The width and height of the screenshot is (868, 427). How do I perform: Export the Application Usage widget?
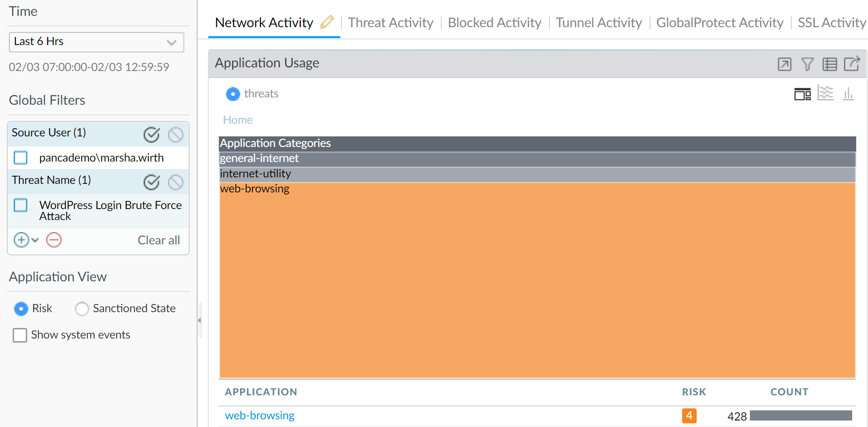pyautogui.click(x=852, y=64)
